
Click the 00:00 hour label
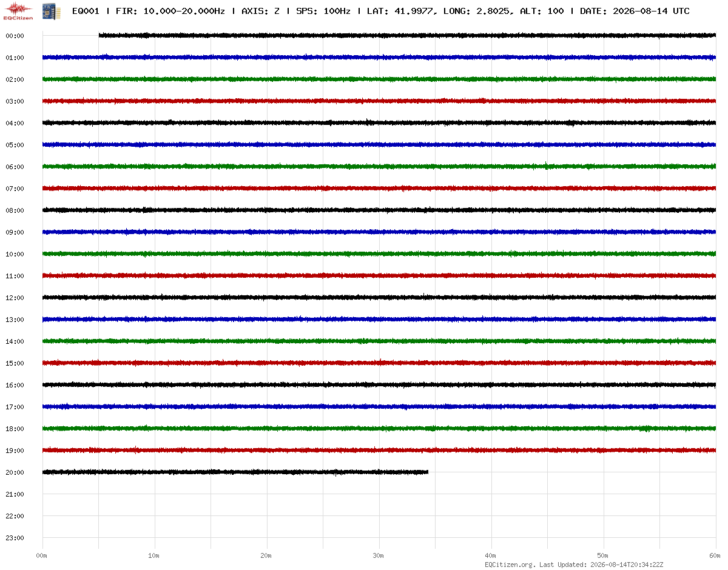point(15,36)
